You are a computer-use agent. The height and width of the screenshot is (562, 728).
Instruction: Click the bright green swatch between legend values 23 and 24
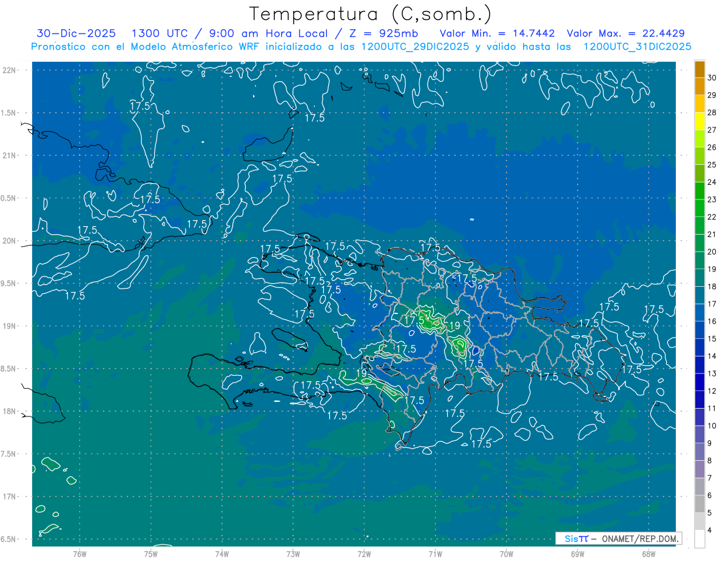click(699, 190)
